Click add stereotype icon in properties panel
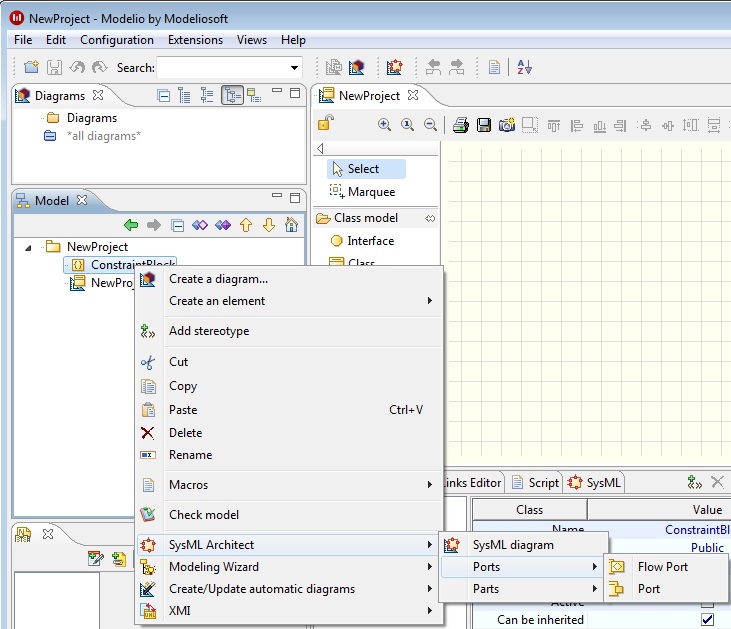 point(695,482)
